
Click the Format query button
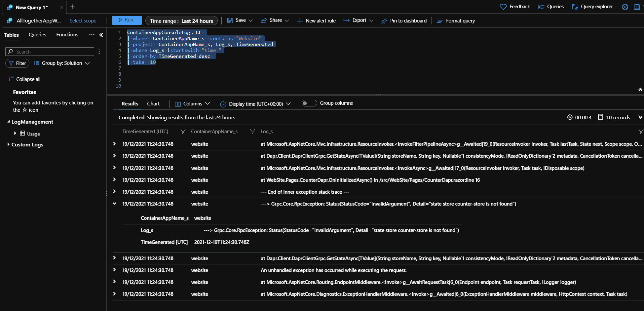[456, 21]
